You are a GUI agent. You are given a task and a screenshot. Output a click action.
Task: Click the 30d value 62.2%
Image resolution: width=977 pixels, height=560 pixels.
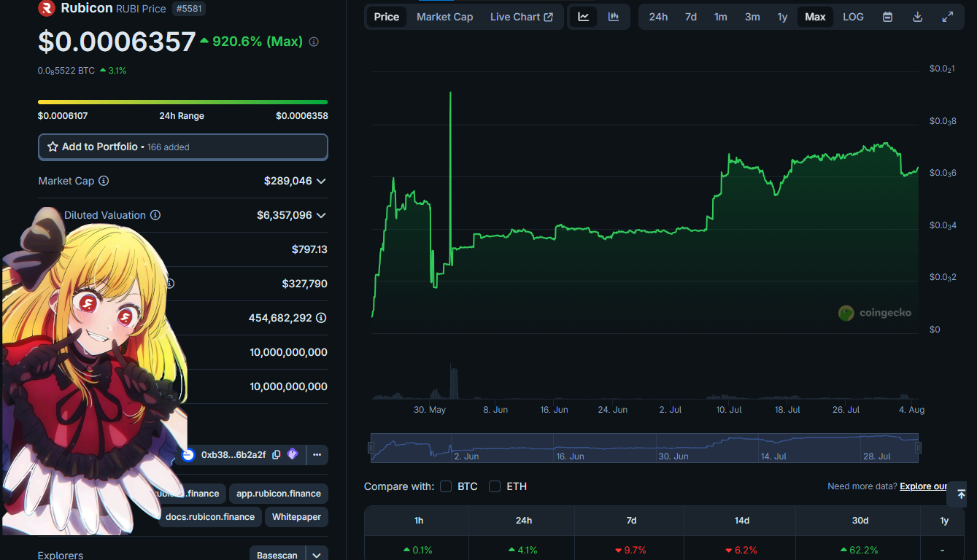(x=860, y=550)
